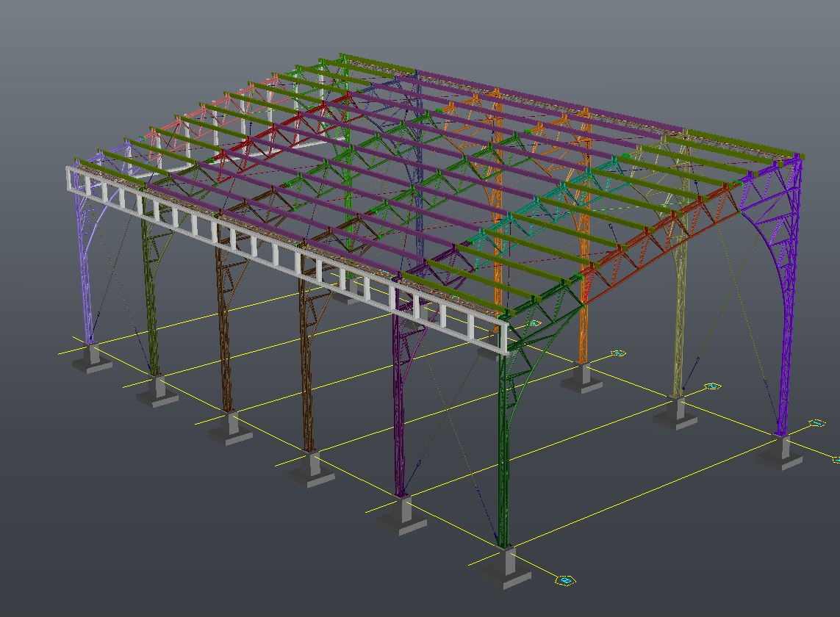Click the grid bubble beside the khaki column footing
Image resolution: width=840 pixels, height=617 pixels.
712,386
